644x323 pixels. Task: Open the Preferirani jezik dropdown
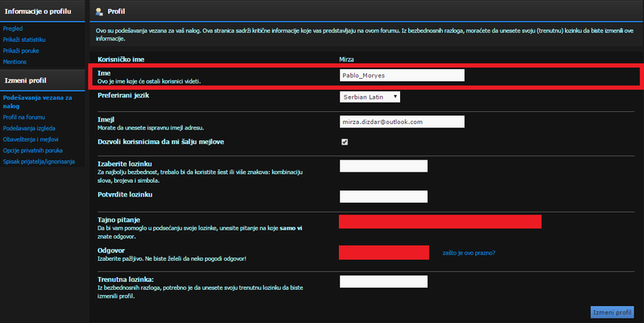pyautogui.click(x=369, y=97)
